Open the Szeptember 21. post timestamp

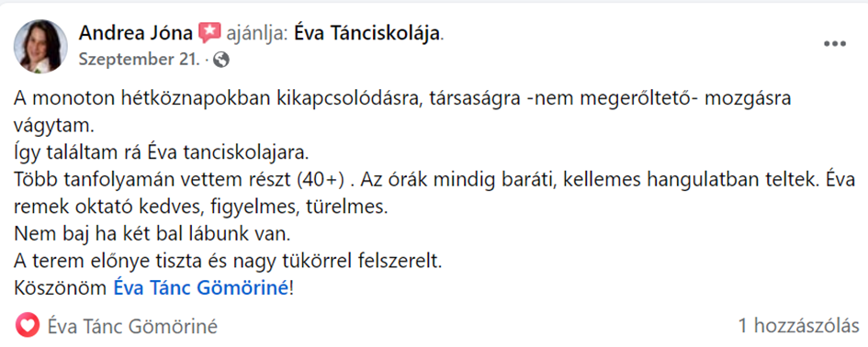coord(139,60)
